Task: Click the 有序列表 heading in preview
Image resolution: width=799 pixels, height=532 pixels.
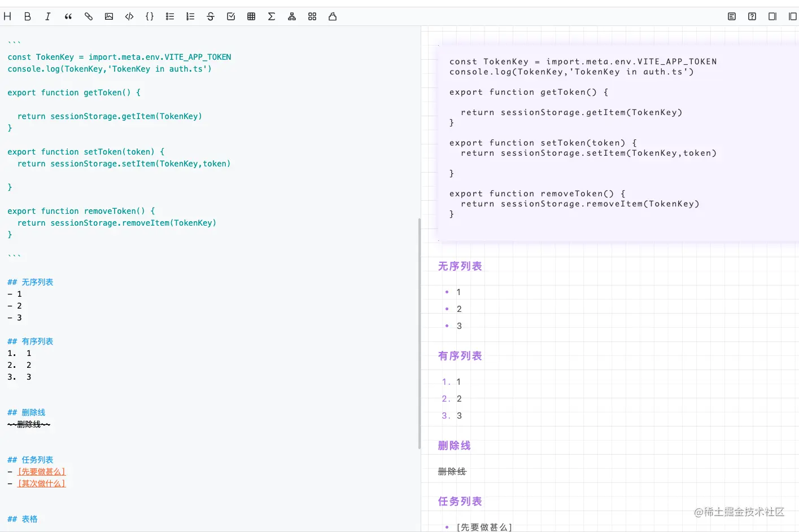Action: (460, 356)
